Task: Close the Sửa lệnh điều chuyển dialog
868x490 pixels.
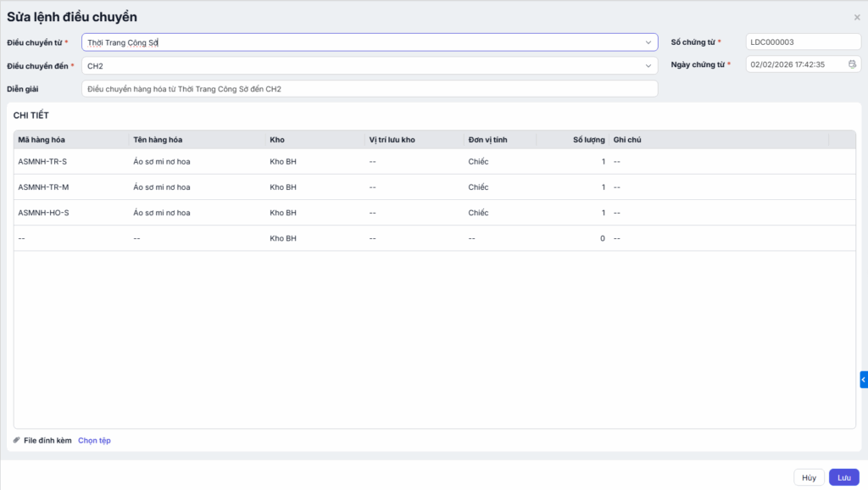Action: (856, 17)
